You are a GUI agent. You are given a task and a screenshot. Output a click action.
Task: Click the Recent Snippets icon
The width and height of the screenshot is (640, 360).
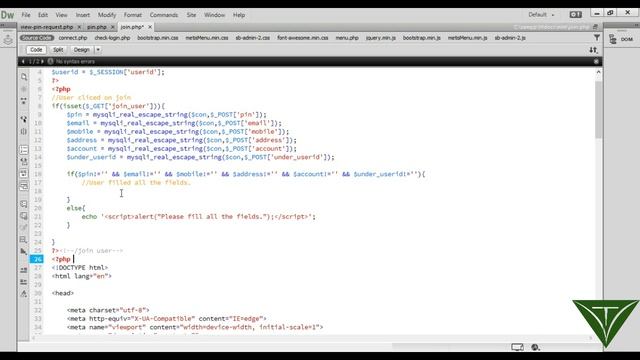(x=24, y=240)
